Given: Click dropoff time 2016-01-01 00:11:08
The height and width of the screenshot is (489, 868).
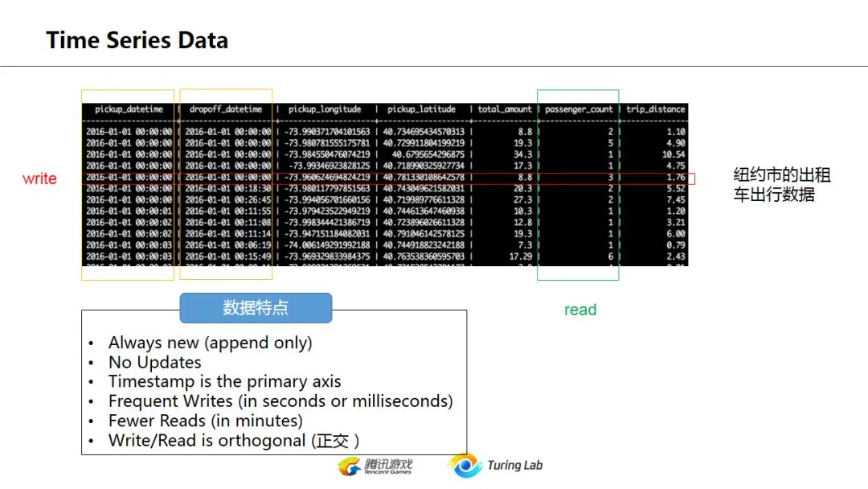Looking at the screenshot, I should [x=228, y=223].
